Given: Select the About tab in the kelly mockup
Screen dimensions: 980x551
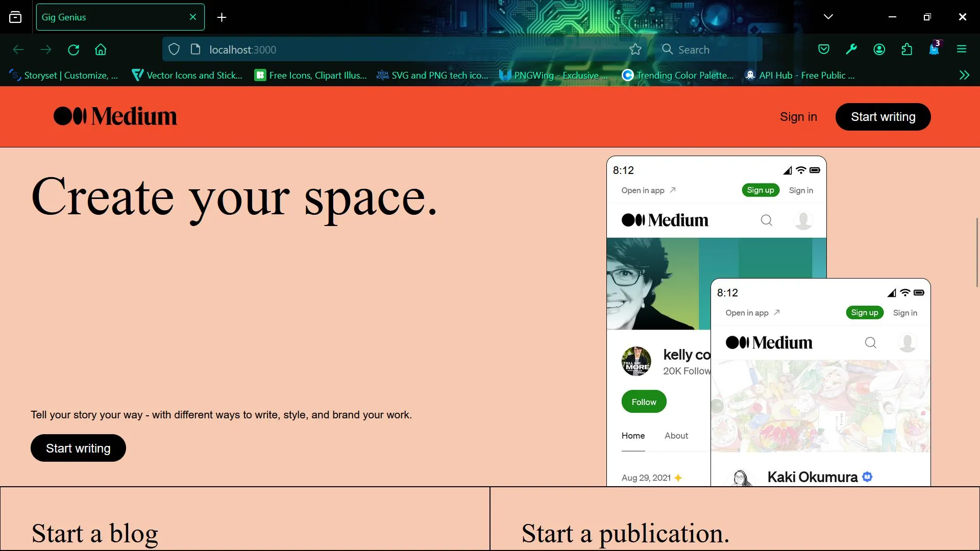Looking at the screenshot, I should click(676, 436).
